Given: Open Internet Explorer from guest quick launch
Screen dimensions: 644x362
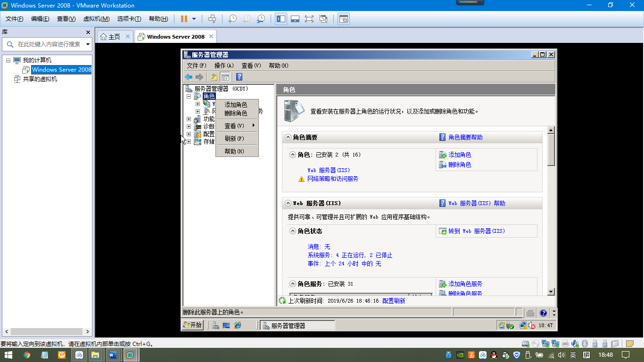Looking at the screenshot, I should pyautogui.click(x=238, y=325).
